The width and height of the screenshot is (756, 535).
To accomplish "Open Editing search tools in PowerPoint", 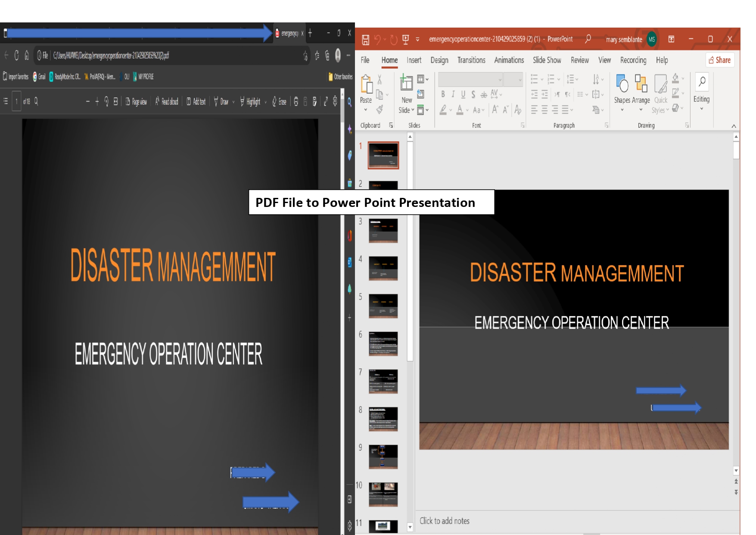I will [x=701, y=93].
